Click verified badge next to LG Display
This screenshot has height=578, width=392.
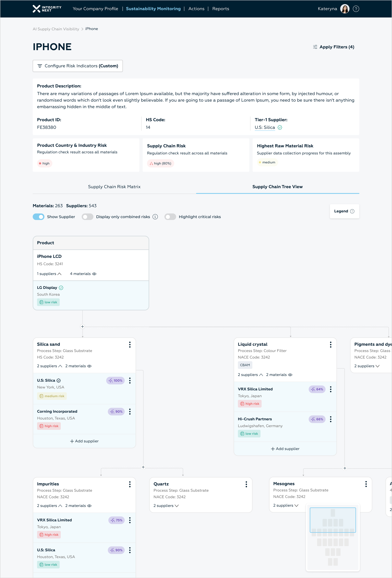click(61, 288)
